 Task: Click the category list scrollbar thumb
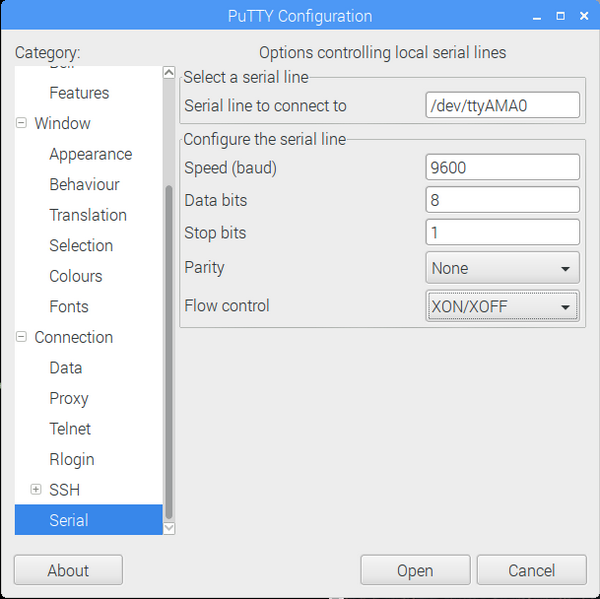[169, 352]
